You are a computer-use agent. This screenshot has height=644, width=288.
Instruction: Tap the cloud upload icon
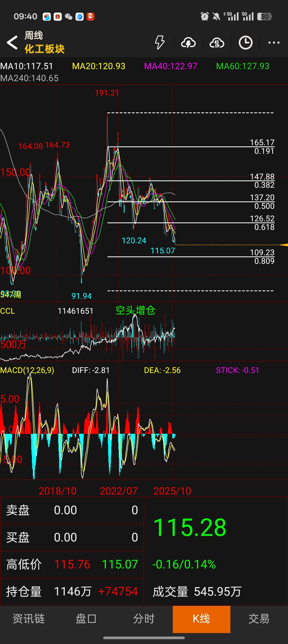pos(217,43)
